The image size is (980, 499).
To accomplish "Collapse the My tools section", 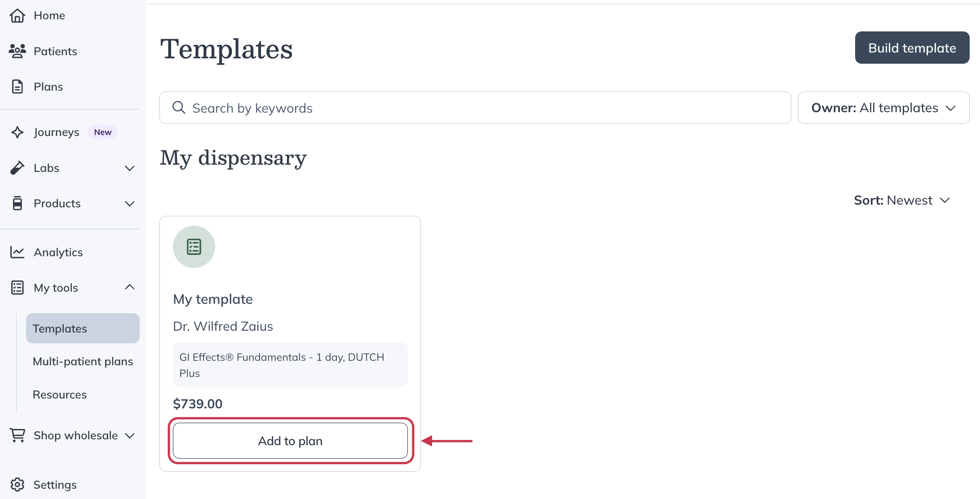I will click(x=130, y=287).
